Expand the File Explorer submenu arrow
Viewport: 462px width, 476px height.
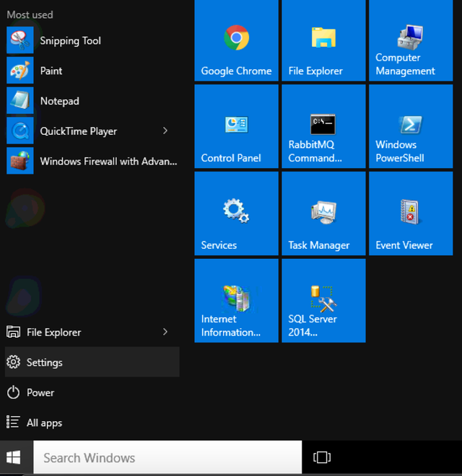click(x=165, y=332)
